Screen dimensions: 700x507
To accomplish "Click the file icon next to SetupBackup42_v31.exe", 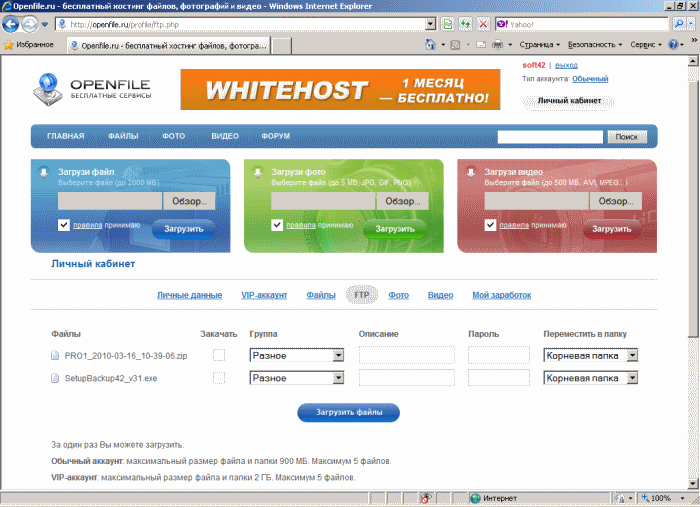I will point(55,378).
